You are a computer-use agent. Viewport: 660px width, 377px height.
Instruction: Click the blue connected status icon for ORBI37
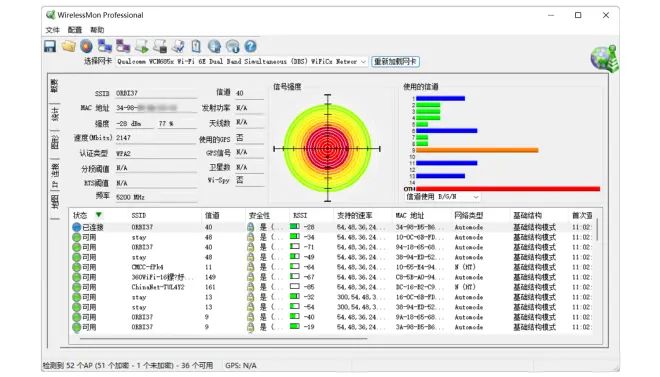click(77, 227)
